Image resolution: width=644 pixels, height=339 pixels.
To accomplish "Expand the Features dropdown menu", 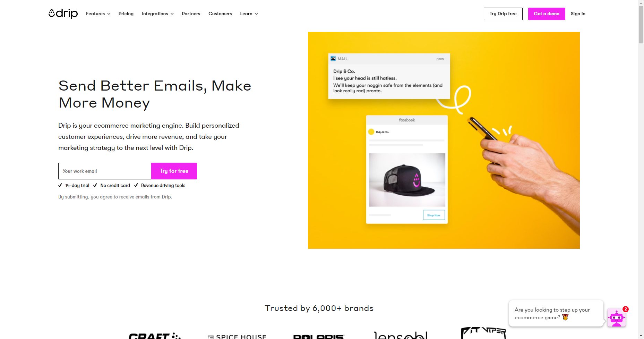I will [98, 14].
